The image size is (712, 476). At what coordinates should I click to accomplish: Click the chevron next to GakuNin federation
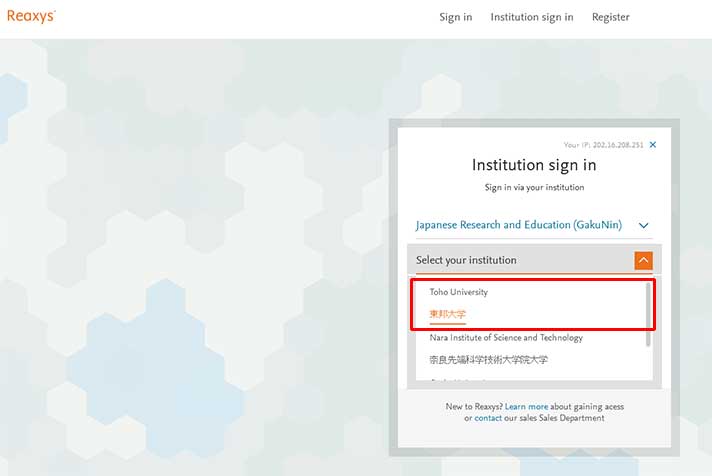643,225
